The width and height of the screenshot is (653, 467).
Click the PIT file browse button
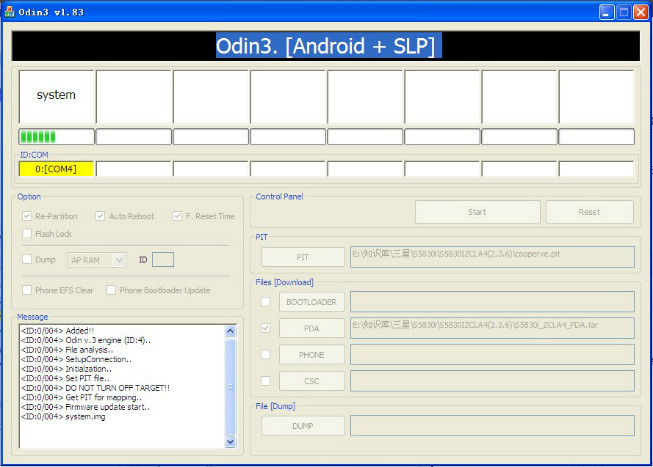click(x=303, y=258)
